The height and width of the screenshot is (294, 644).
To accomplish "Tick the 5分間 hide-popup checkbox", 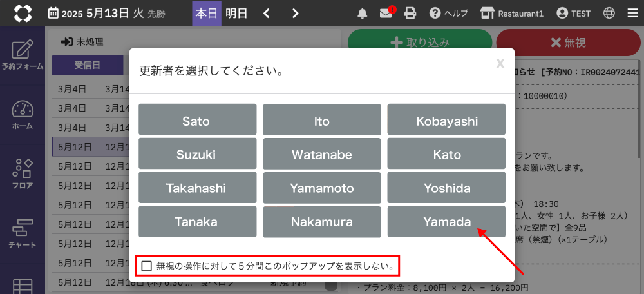I will (146, 266).
